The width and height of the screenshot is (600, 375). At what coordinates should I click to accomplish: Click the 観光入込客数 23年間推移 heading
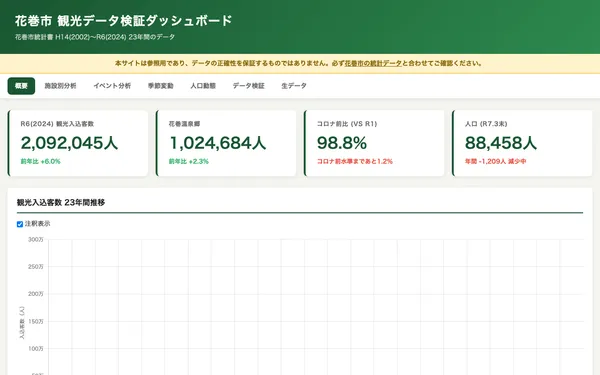(x=61, y=202)
